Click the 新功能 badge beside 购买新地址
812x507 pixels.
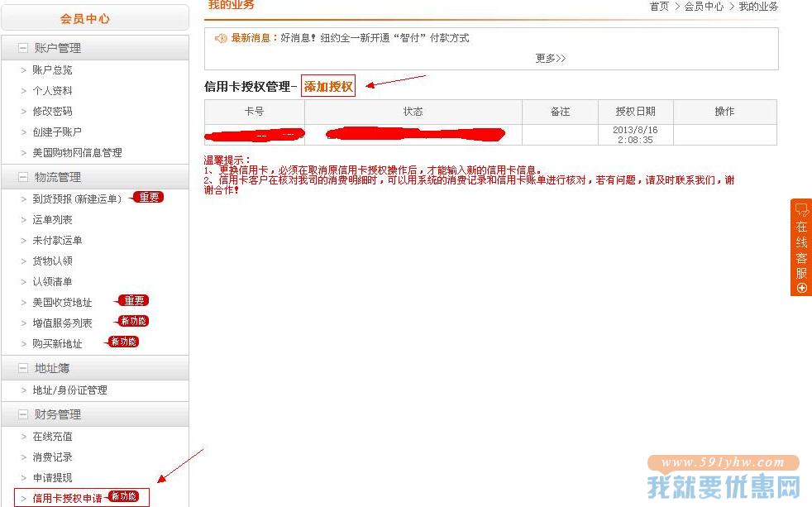(x=122, y=342)
